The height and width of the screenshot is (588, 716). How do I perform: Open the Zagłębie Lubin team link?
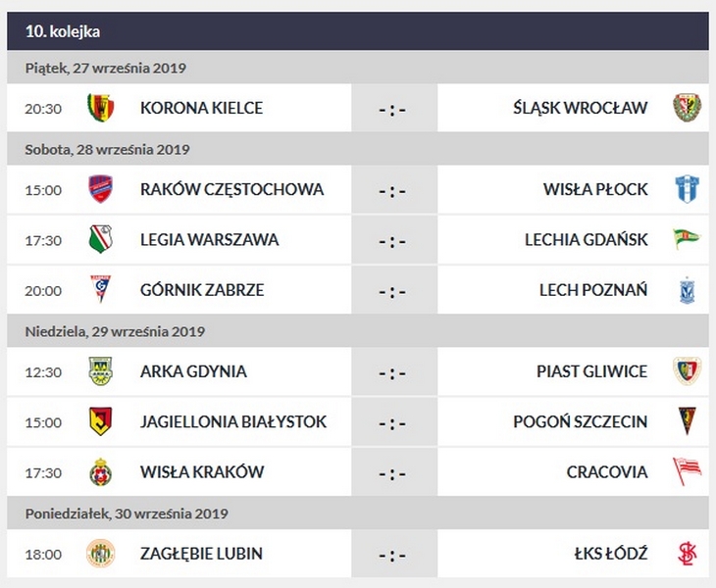coord(201,554)
